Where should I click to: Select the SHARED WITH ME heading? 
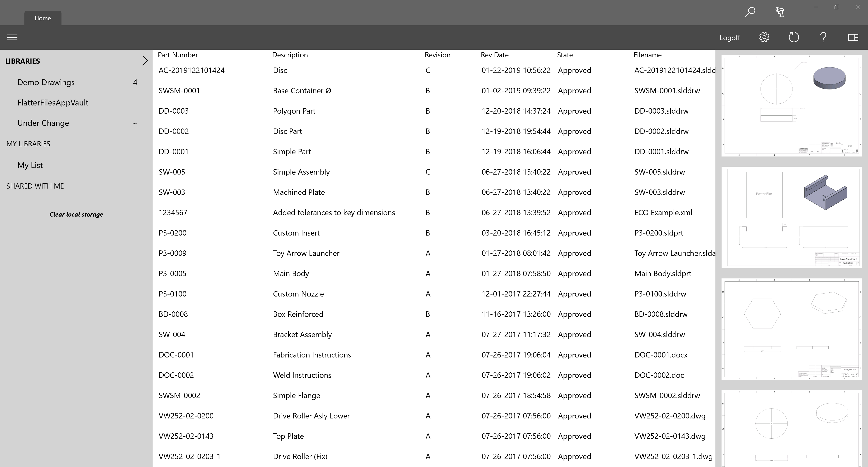point(35,186)
